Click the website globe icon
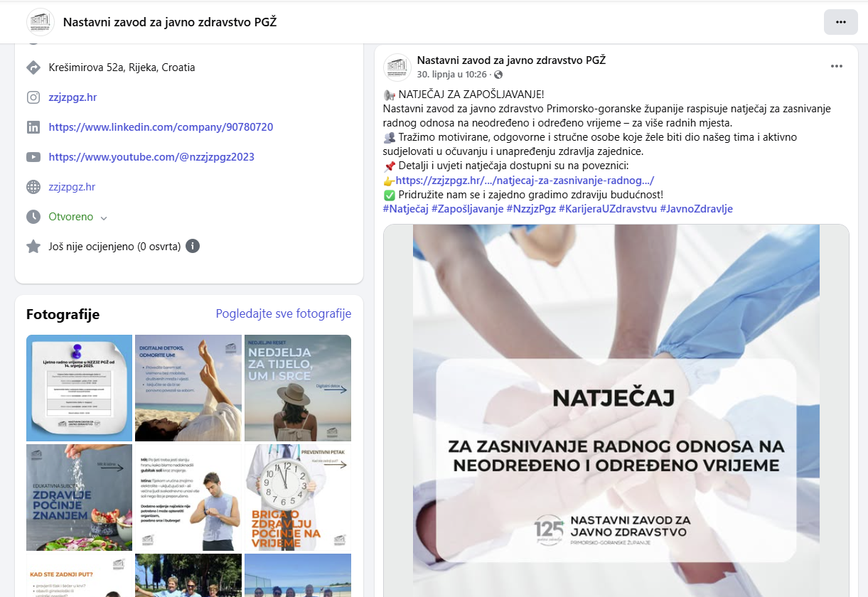 [x=33, y=187]
